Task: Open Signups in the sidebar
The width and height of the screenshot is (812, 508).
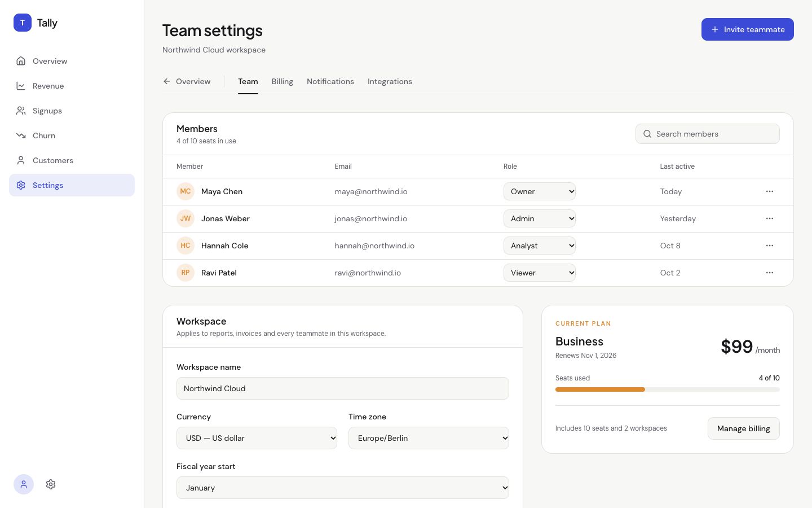Action: pos(72,111)
